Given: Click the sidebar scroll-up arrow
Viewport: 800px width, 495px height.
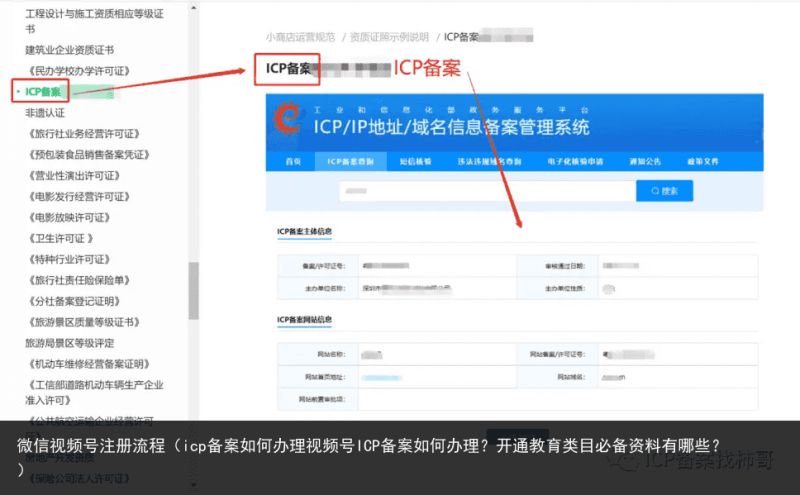Looking at the screenshot, I should pyautogui.click(x=193, y=8).
